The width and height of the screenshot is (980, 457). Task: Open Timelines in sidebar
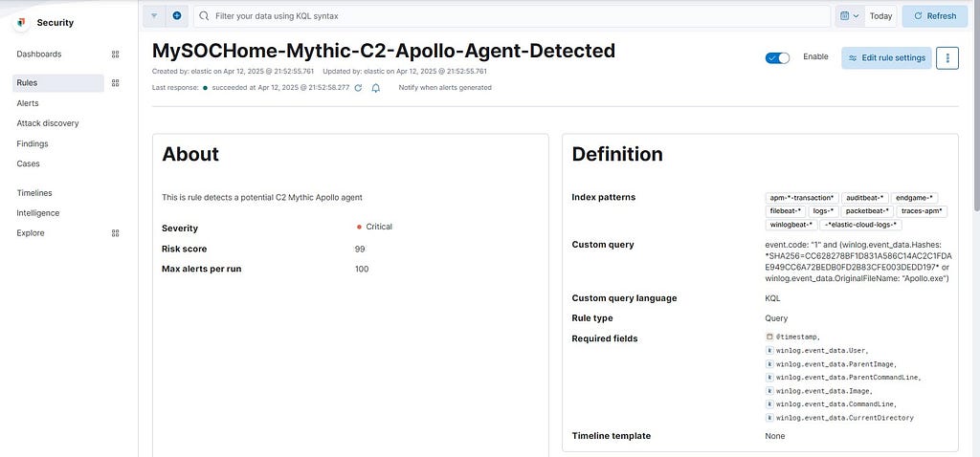click(x=34, y=193)
